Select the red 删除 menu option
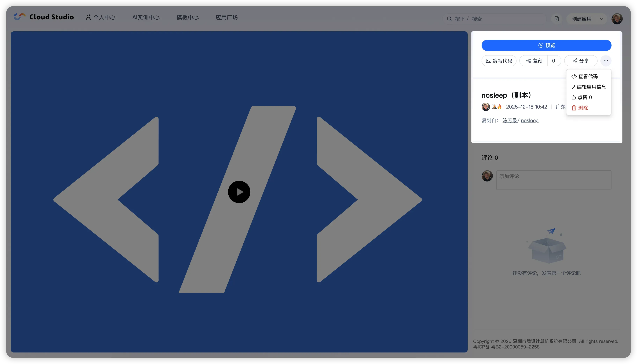The image size is (637, 364). (x=580, y=108)
